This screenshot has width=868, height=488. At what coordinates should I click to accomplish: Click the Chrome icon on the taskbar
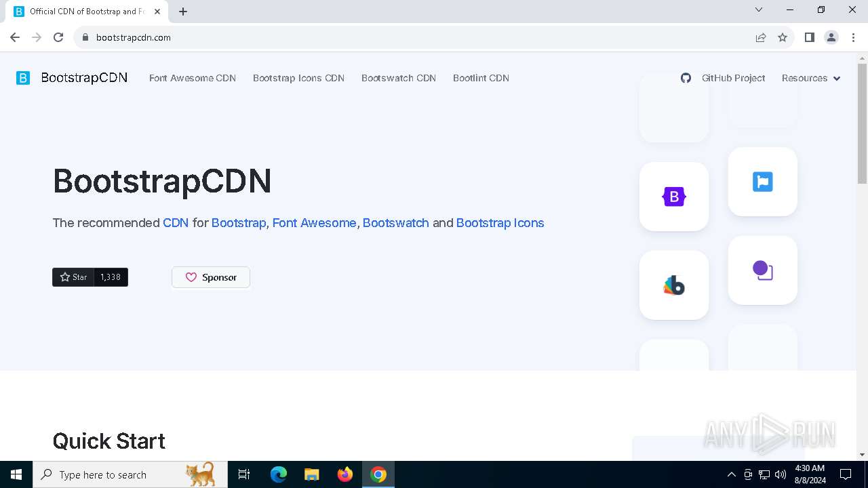point(378,474)
